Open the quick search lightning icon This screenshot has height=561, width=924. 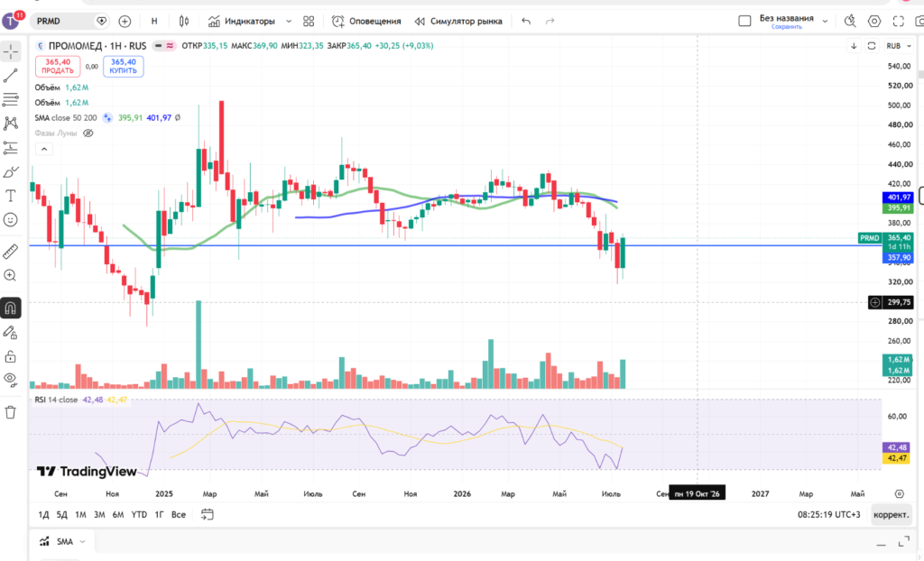[x=850, y=22]
